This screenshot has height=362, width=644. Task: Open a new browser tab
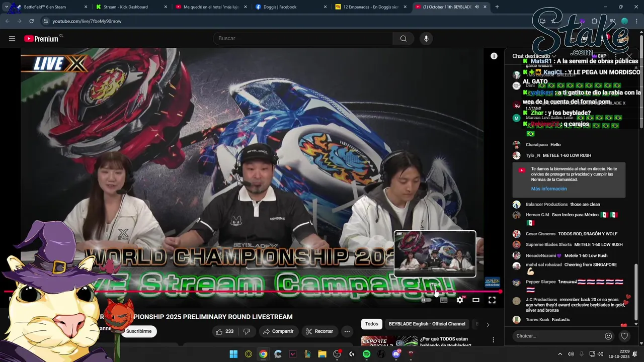click(497, 7)
